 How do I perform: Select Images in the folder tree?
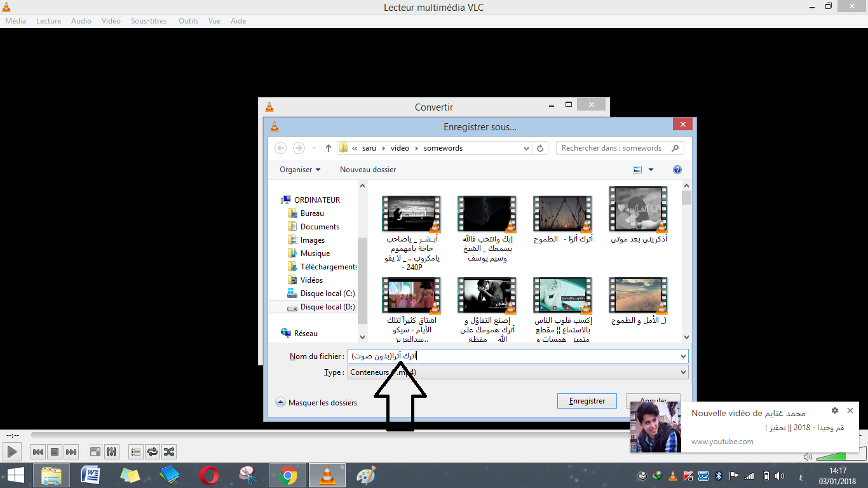[x=313, y=240]
